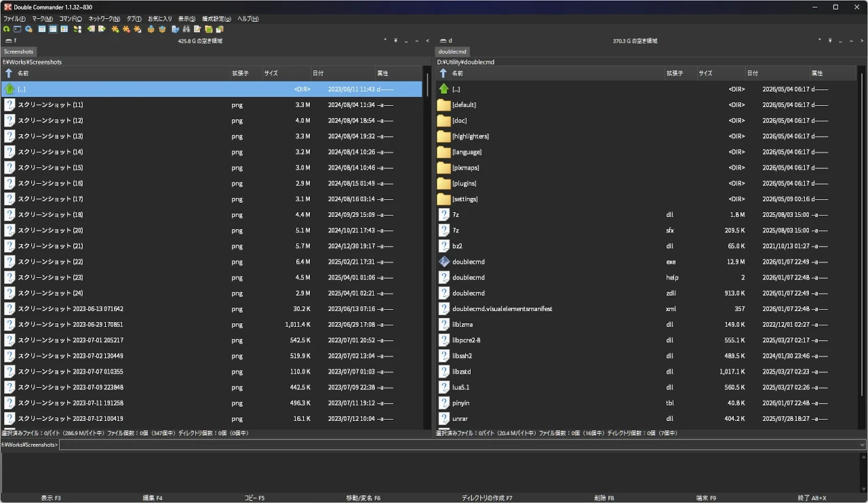Image resolution: width=868 pixels, height=503 pixels.
Task: Click the select group (asterisk plus) icon
Action: pyautogui.click(x=115, y=29)
